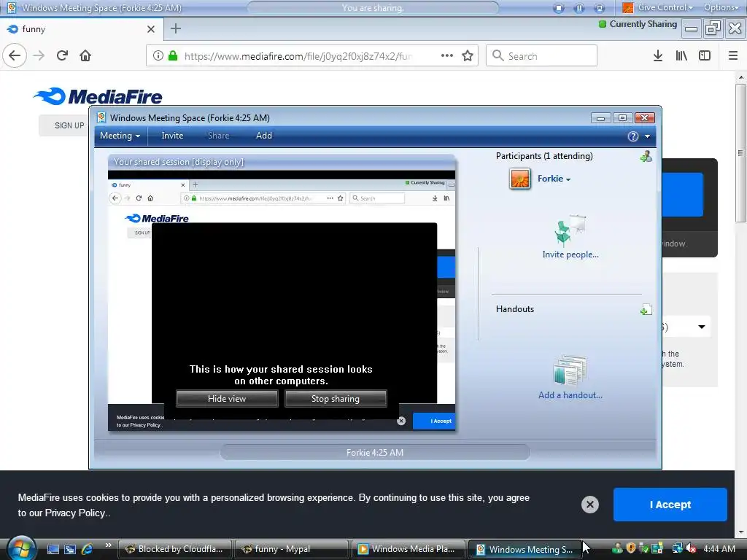Open a new browser tab

pos(176,29)
